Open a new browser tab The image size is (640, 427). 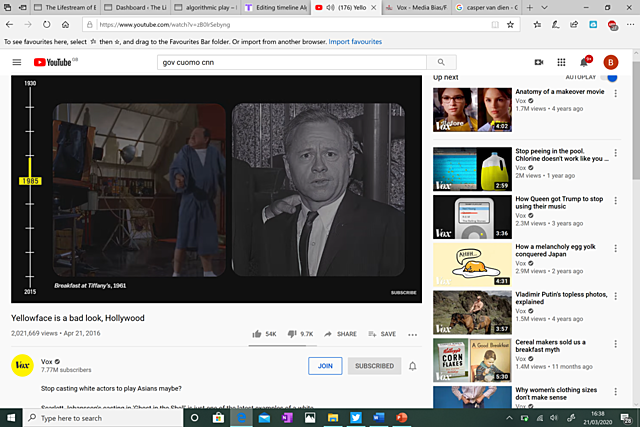click(x=529, y=7)
